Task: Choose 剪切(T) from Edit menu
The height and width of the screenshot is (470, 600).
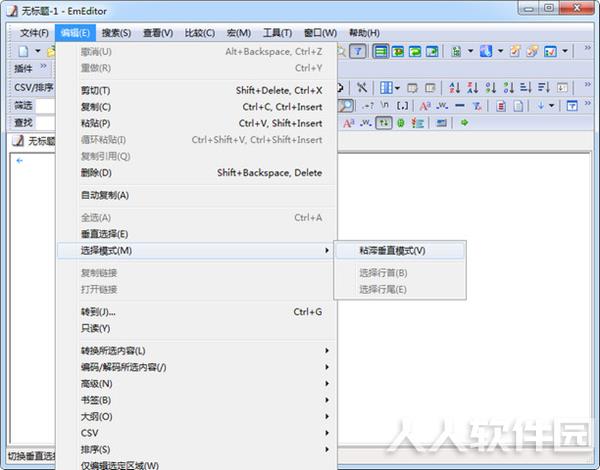Action: point(196,90)
